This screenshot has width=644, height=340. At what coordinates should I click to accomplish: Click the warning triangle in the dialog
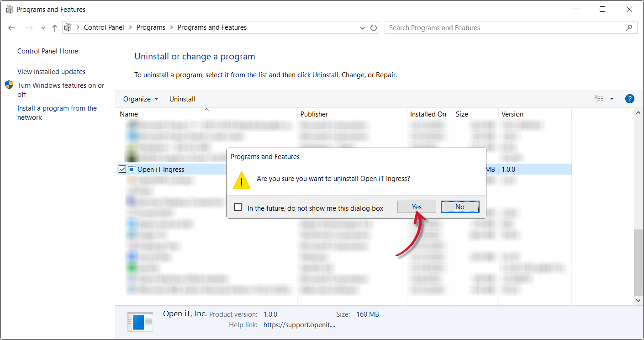coord(241,180)
